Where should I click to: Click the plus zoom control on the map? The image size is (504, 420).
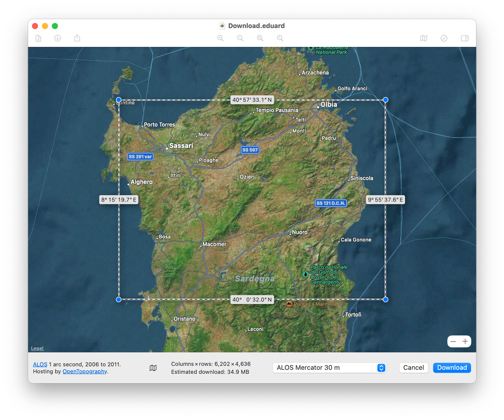pos(466,341)
